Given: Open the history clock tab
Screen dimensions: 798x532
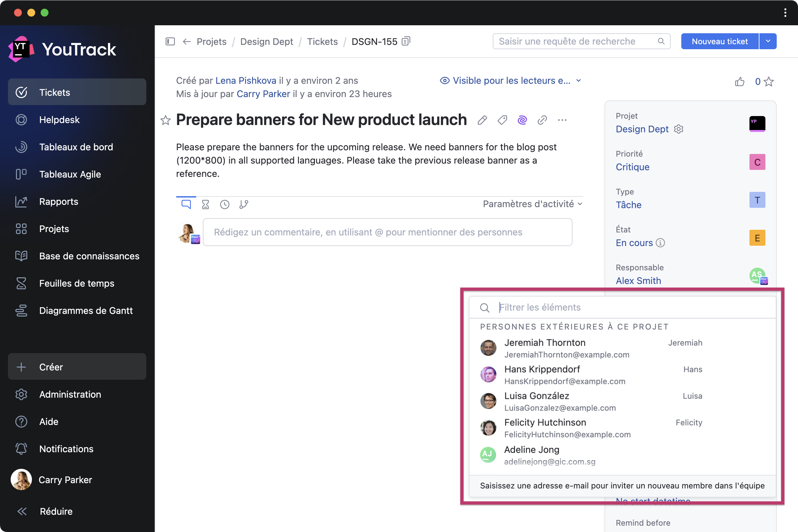Looking at the screenshot, I should (225, 204).
